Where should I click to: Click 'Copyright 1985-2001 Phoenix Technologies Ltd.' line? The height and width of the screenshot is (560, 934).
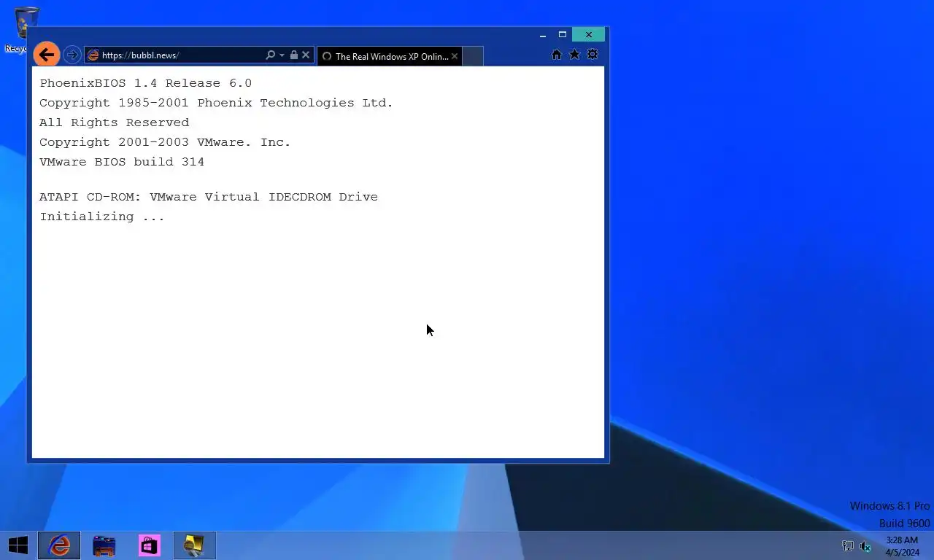(216, 103)
